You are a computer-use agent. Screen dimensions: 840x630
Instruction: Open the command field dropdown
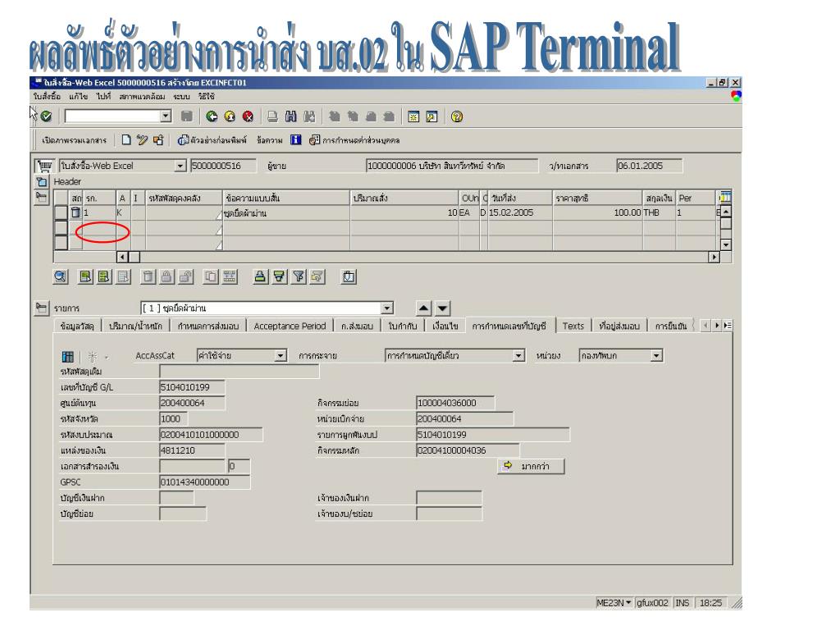coord(166,116)
